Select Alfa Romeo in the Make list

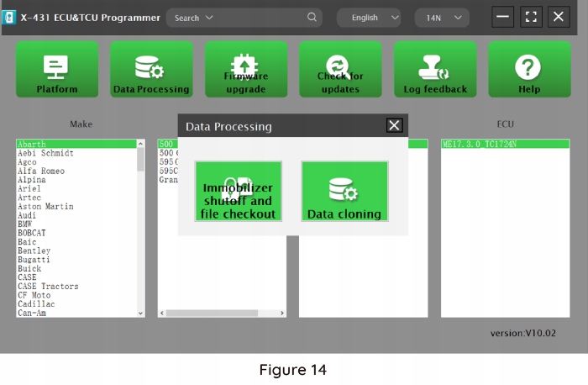coord(76,171)
